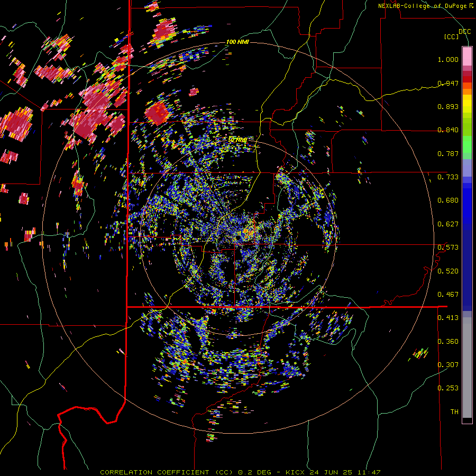Click the 1.000 value on the scale

pos(448,59)
